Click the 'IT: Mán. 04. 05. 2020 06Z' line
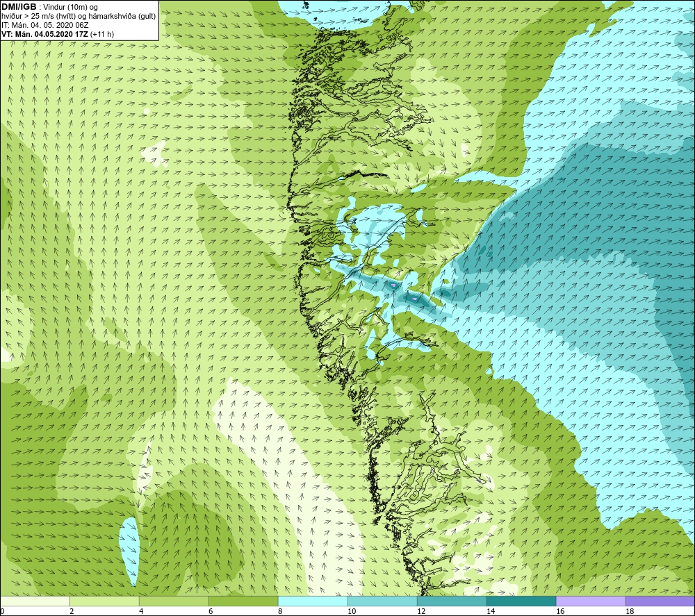This screenshot has width=695, height=616. pyautogui.click(x=44, y=25)
